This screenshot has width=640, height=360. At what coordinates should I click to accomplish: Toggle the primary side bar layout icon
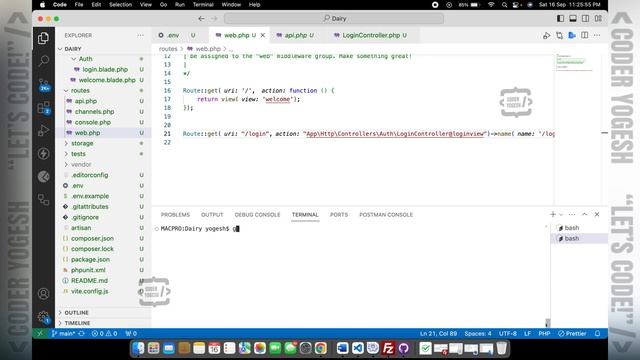point(560,18)
